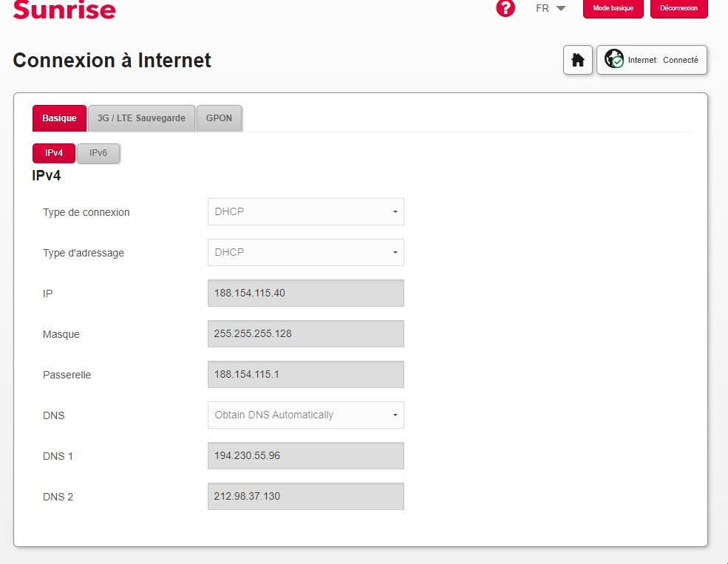The height and width of the screenshot is (564, 728).
Task: Select the GPON tab
Action: coord(219,118)
